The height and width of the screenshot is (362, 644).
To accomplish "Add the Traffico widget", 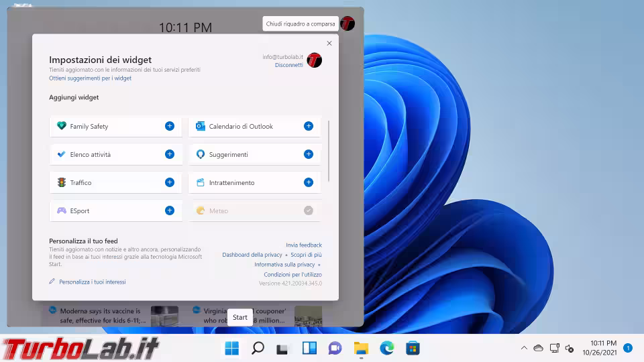I will (x=170, y=182).
